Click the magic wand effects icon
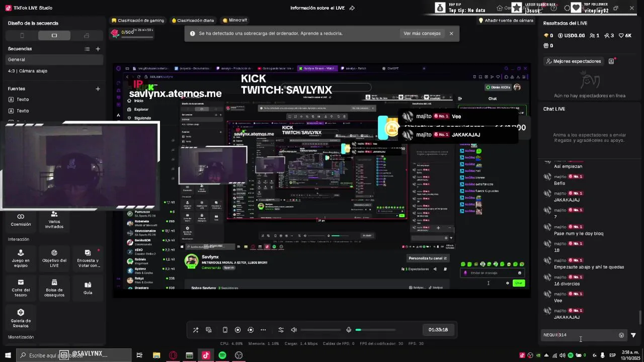This screenshot has width=644, height=362. pyautogui.click(x=196, y=330)
